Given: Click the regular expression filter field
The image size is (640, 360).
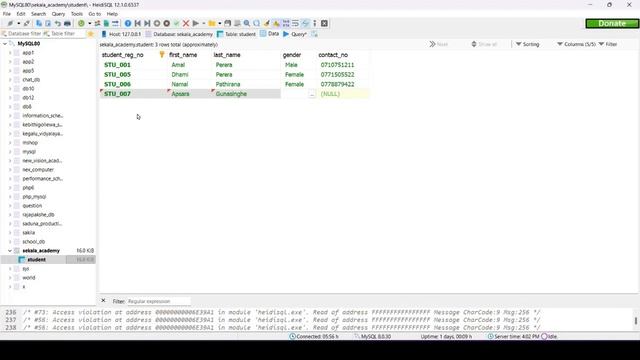Looking at the screenshot, I should 158,301.
